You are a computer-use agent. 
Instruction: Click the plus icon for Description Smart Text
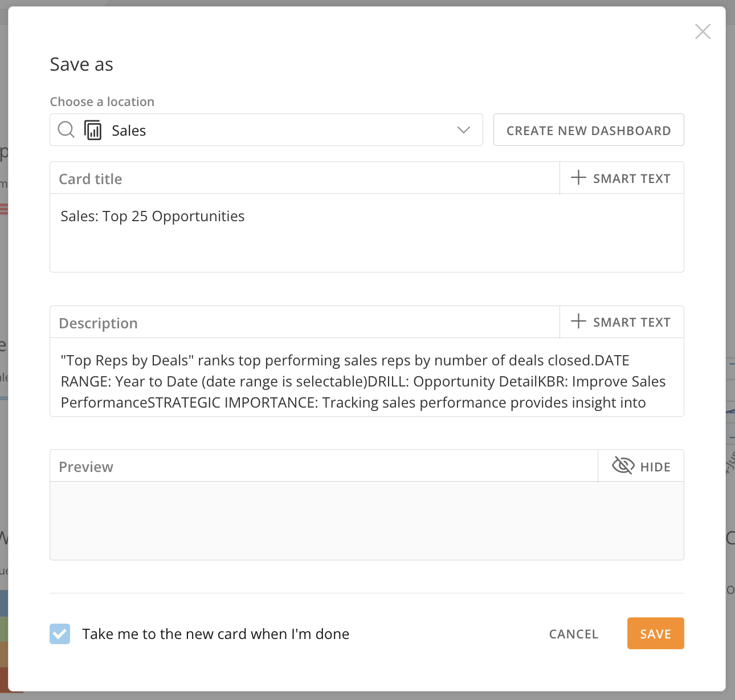tap(578, 321)
